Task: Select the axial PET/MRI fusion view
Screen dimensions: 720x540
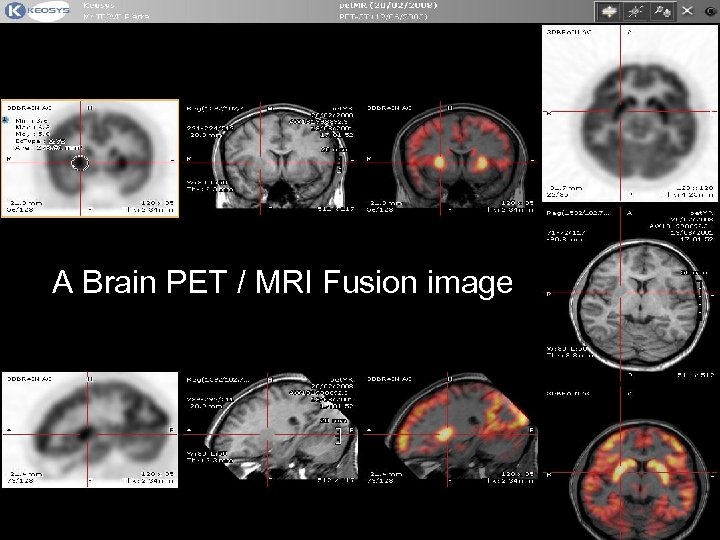Action: (630, 464)
